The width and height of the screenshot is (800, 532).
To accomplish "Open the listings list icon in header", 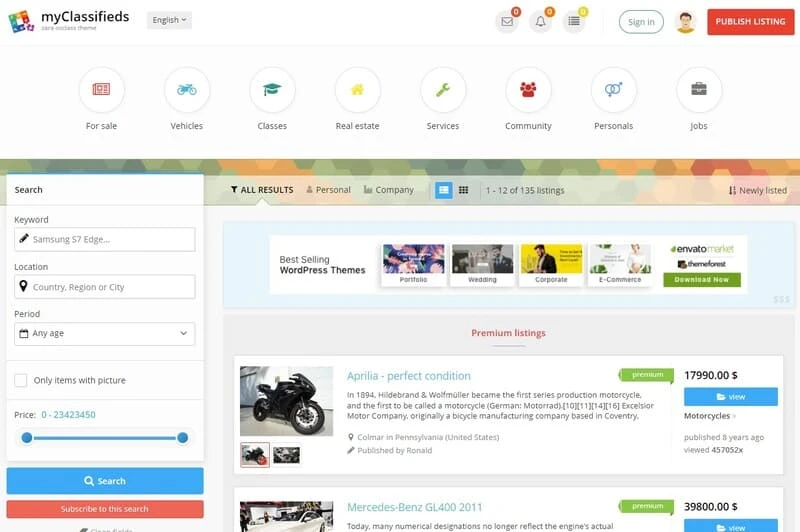I will [x=574, y=21].
